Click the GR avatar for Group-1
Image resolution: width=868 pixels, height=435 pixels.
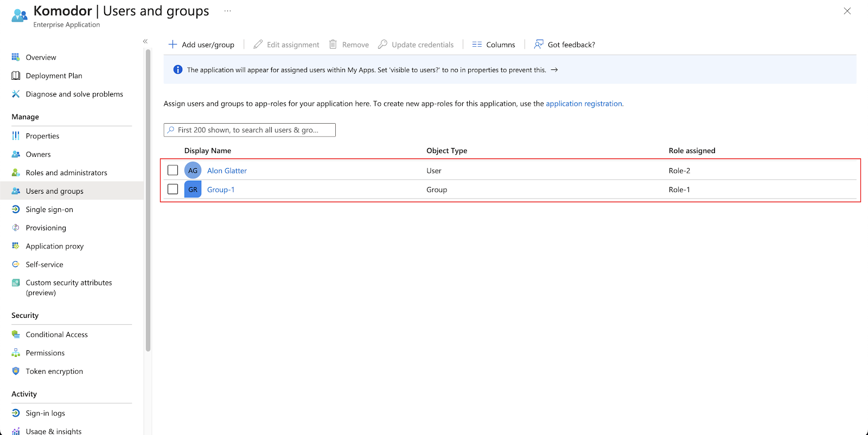193,189
